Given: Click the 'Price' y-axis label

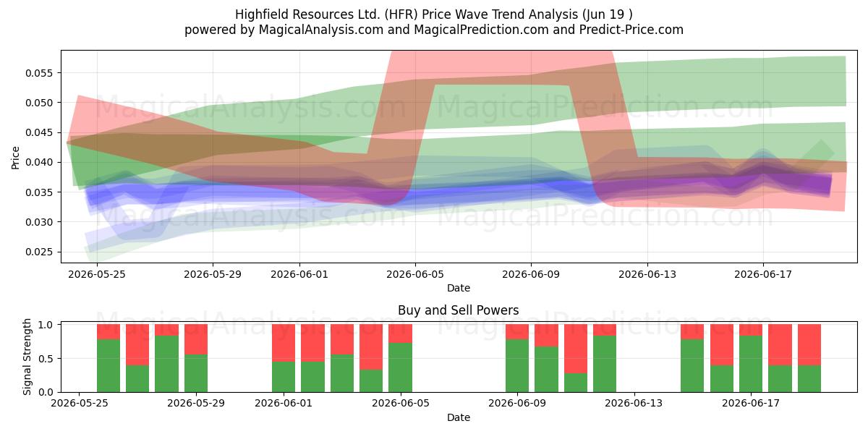Looking at the screenshot, I should pos(16,156).
